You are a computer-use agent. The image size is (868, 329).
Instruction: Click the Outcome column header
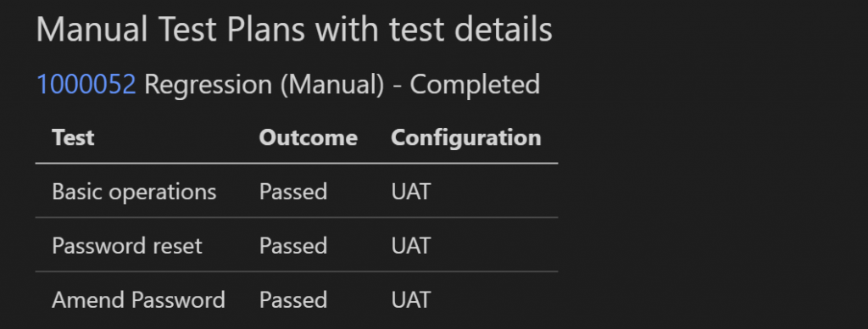309,137
